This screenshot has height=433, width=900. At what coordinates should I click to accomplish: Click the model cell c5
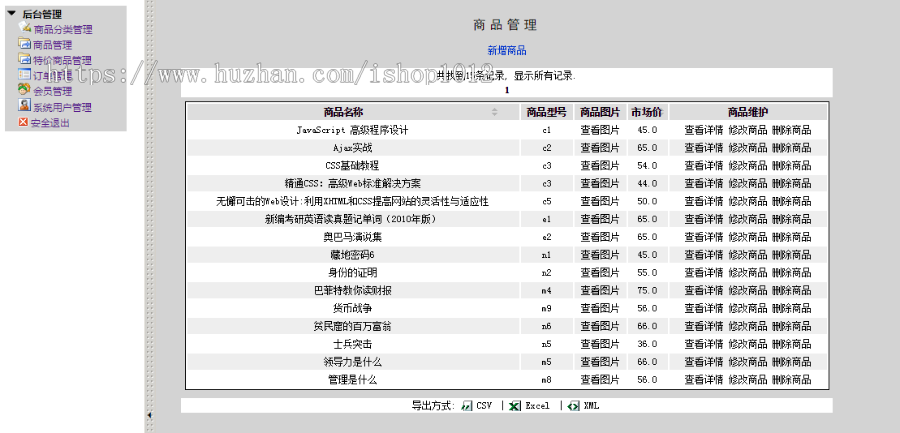(x=546, y=202)
